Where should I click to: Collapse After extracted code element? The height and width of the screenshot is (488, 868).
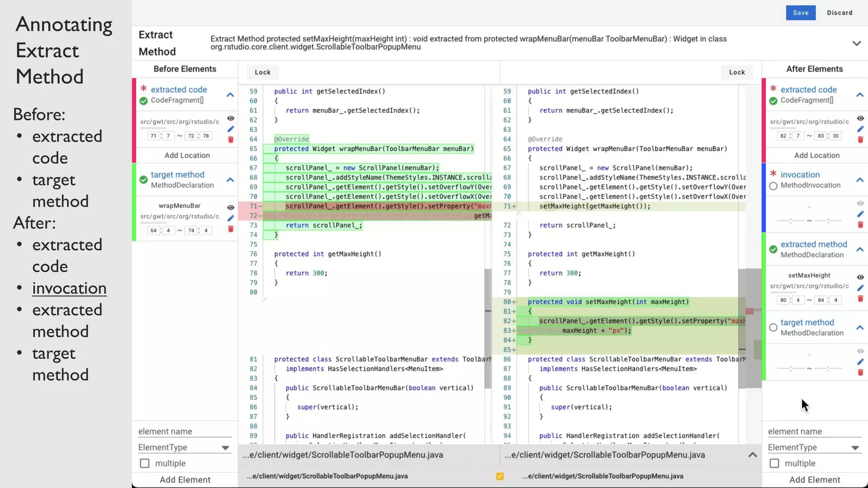coord(860,95)
